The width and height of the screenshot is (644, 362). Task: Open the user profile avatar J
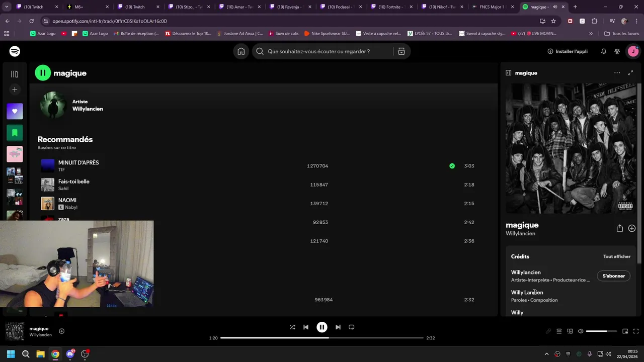(x=633, y=51)
